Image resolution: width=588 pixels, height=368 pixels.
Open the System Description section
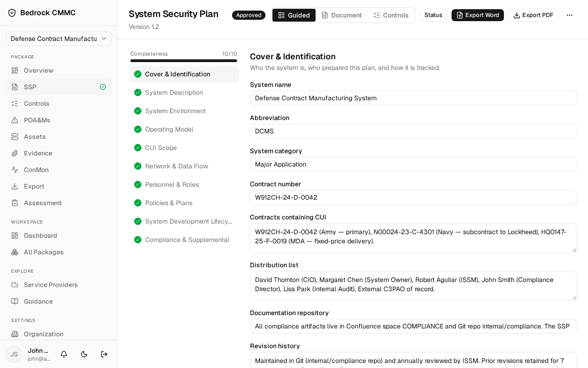184,92
